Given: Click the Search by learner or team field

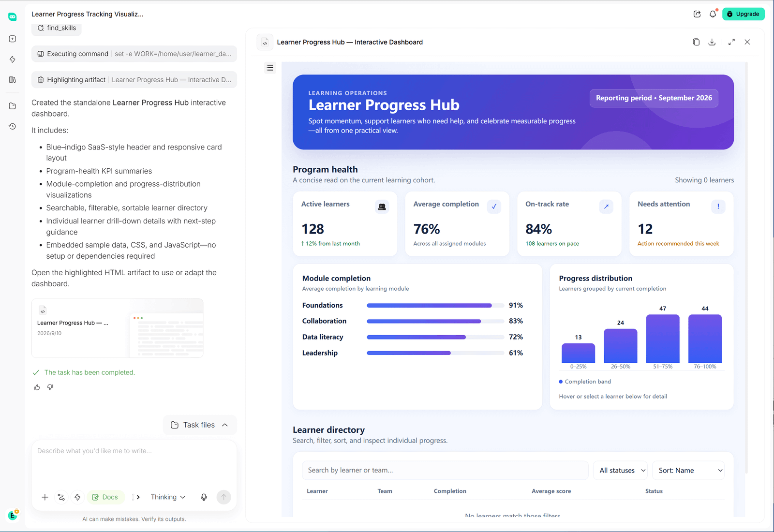Looking at the screenshot, I should click(446, 471).
